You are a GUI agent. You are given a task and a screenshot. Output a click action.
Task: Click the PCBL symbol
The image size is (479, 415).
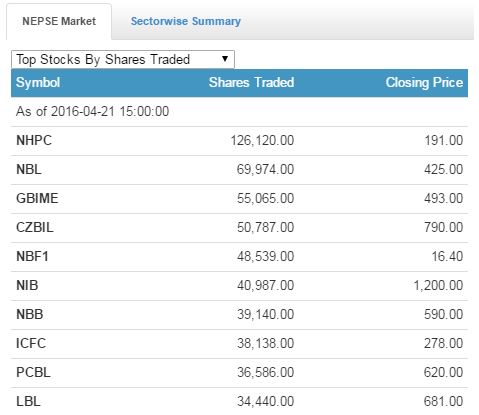[33, 372]
